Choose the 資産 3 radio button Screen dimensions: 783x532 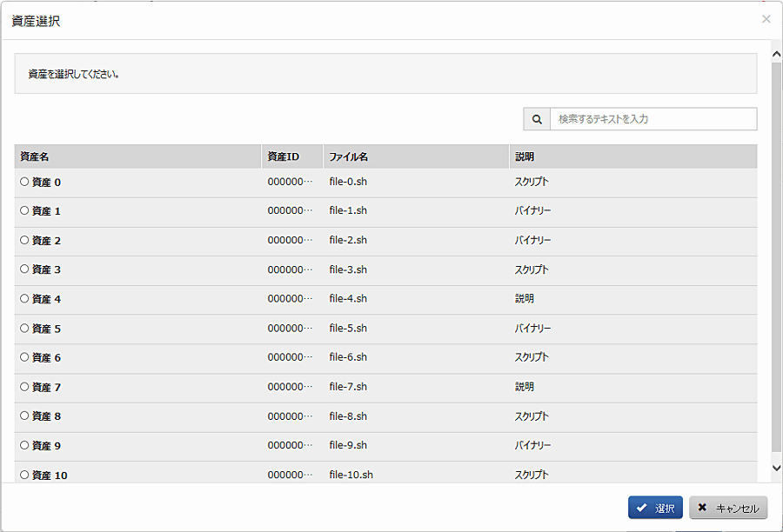click(x=24, y=269)
